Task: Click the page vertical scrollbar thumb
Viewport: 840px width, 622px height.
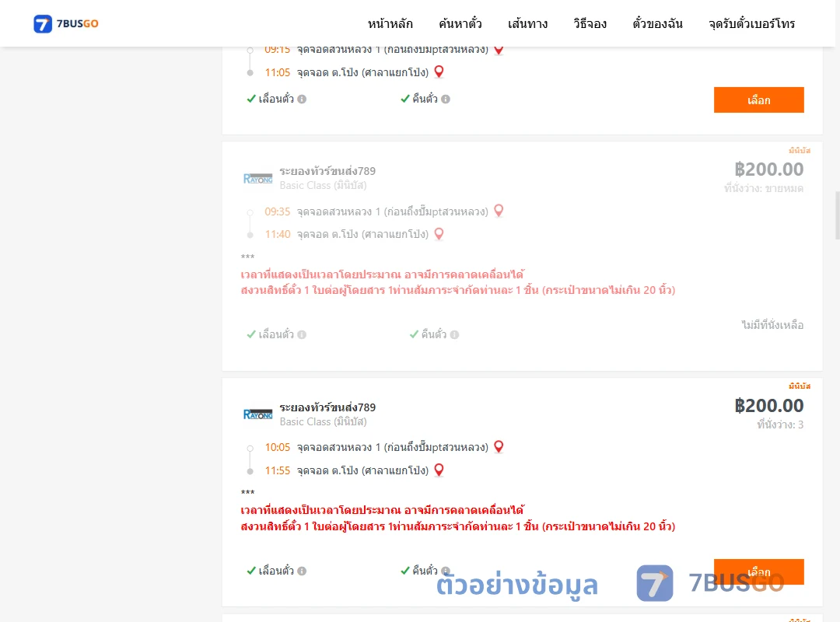Action: pos(838,215)
